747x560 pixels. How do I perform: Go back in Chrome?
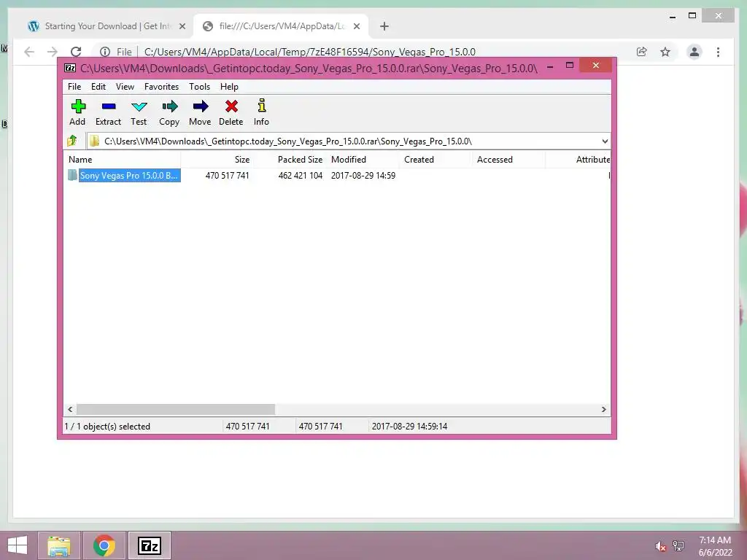pyautogui.click(x=29, y=52)
